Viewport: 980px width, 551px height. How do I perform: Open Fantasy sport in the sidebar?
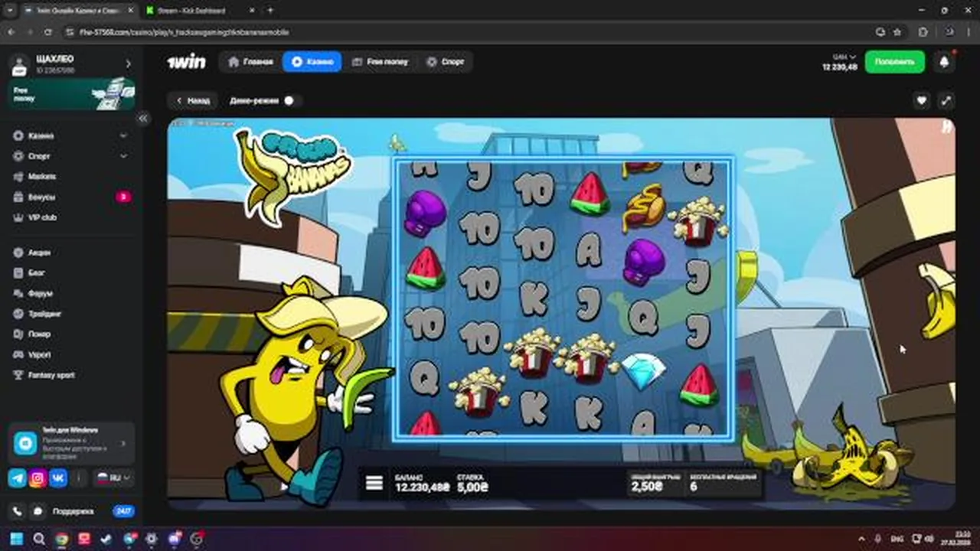pos(51,375)
